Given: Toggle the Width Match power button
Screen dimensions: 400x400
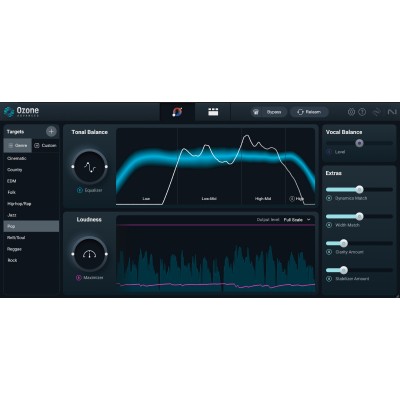Looking at the screenshot, I should click(329, 225).
